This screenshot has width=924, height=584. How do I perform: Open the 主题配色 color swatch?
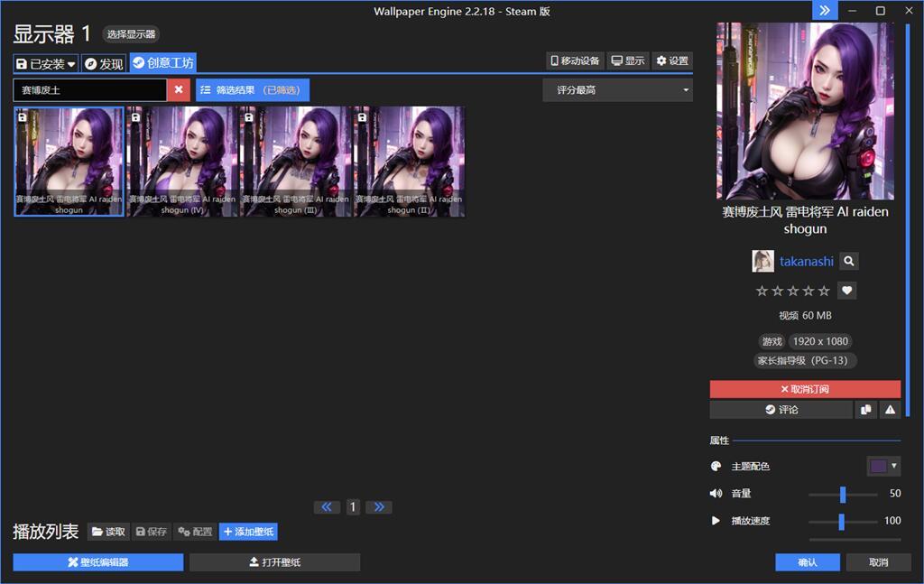pyautogui.click(x=883, y=466)
